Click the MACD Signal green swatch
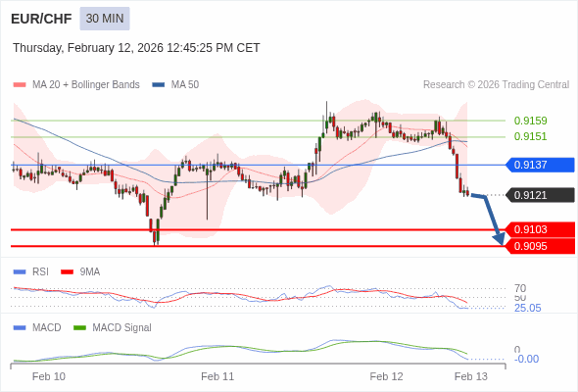Image resolution: width=578 pixels, height=392 pixels. (x=79, y=328)
